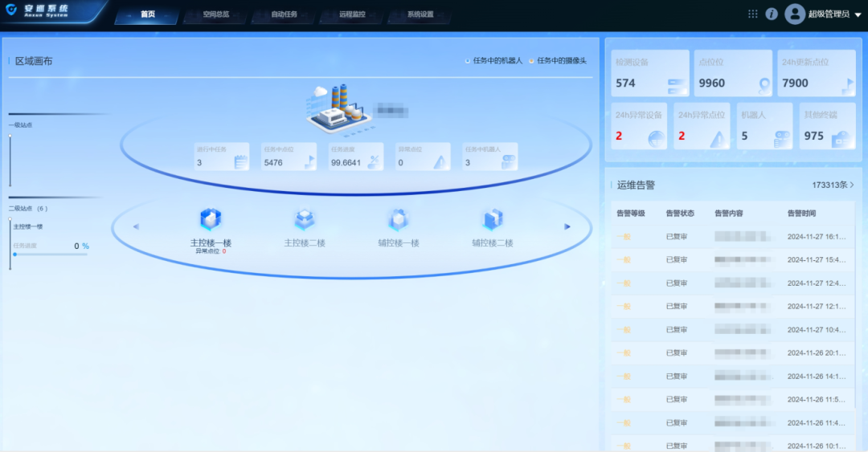The width and height of the screenshot is (868, 452).
Task: Click the 检测设备 statistics card
Action: tap(650, 73)
